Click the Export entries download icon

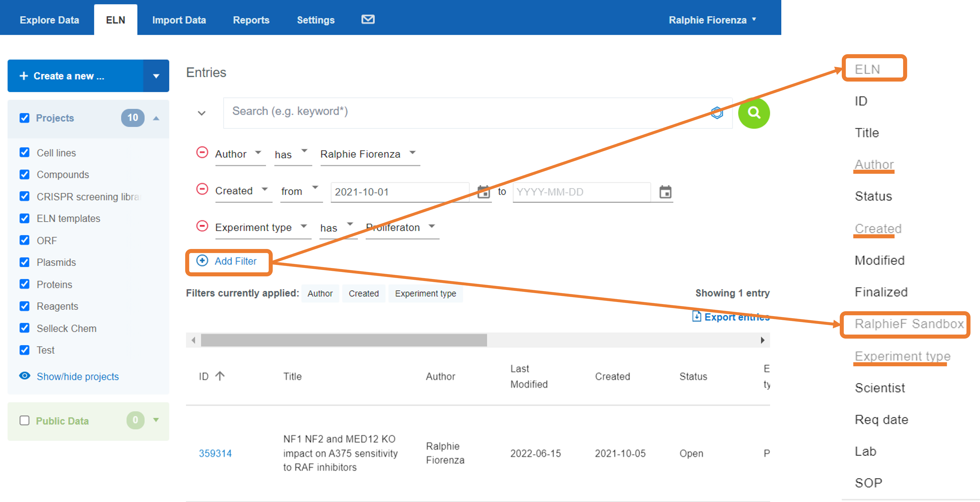coord(696,316)
